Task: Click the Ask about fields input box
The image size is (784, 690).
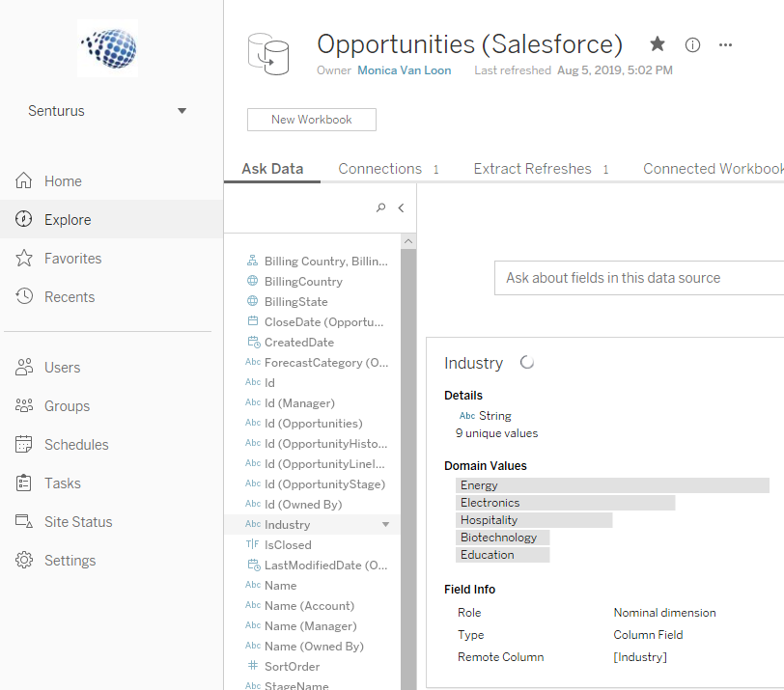Action: (x=638, y=278)
